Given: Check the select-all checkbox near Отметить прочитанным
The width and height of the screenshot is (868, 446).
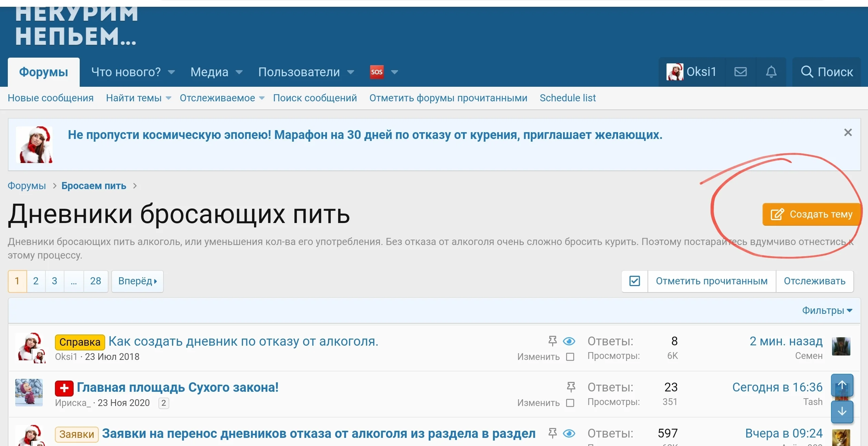Looking at the screenshot, I should (635, 281).
